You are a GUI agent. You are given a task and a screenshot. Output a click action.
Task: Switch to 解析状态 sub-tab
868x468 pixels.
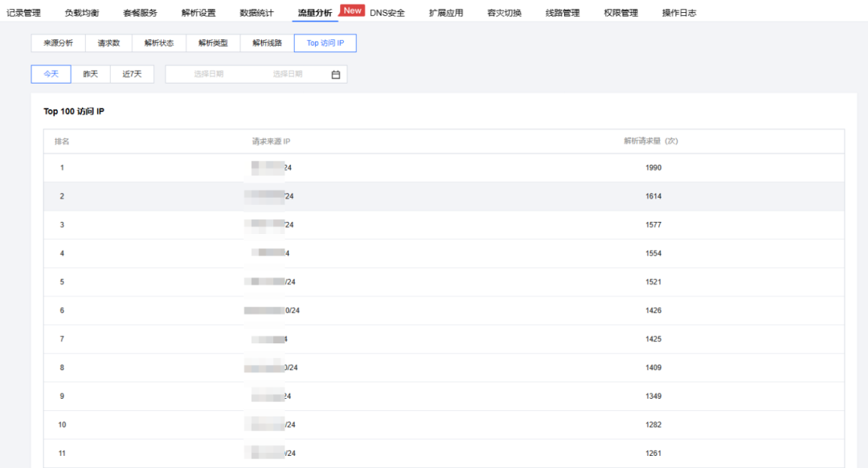159,43
